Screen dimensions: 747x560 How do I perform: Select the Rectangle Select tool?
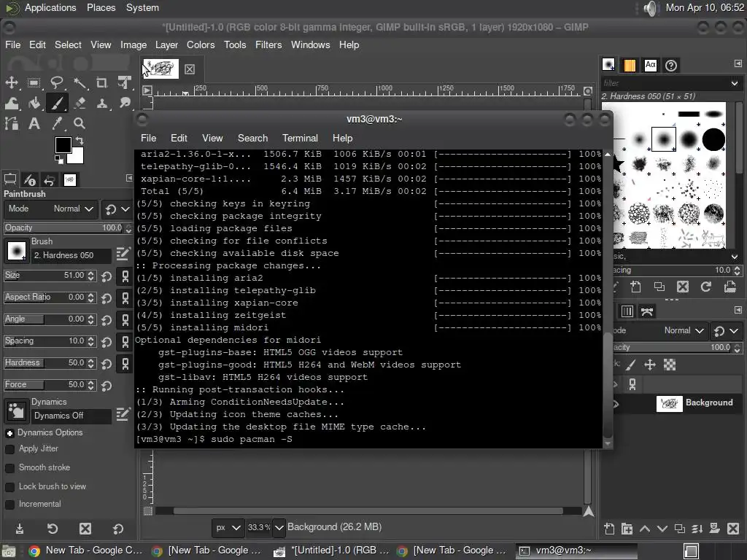[34, 82]
